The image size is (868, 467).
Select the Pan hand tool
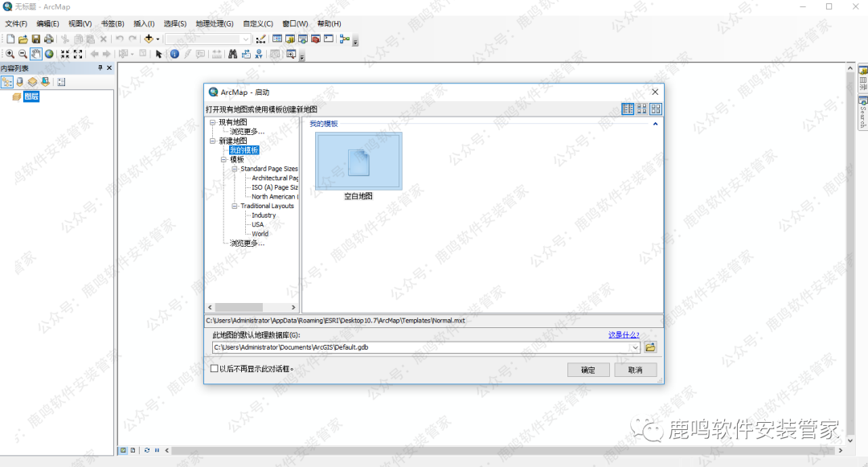(x=36, y=54)
